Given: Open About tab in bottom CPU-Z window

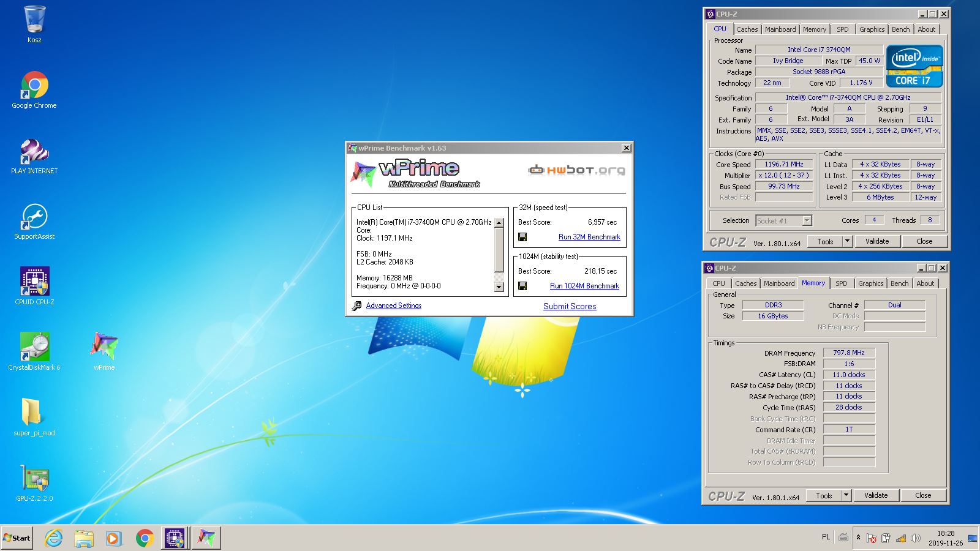Looking at the screenshot, I should tap(925, 283).
